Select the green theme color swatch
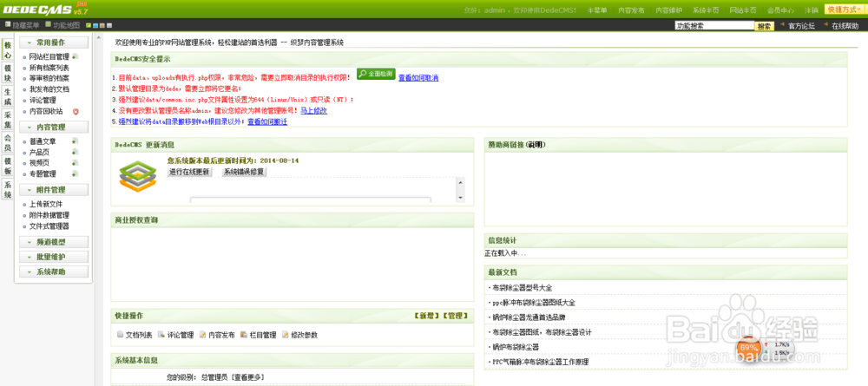 click(89, 25)
